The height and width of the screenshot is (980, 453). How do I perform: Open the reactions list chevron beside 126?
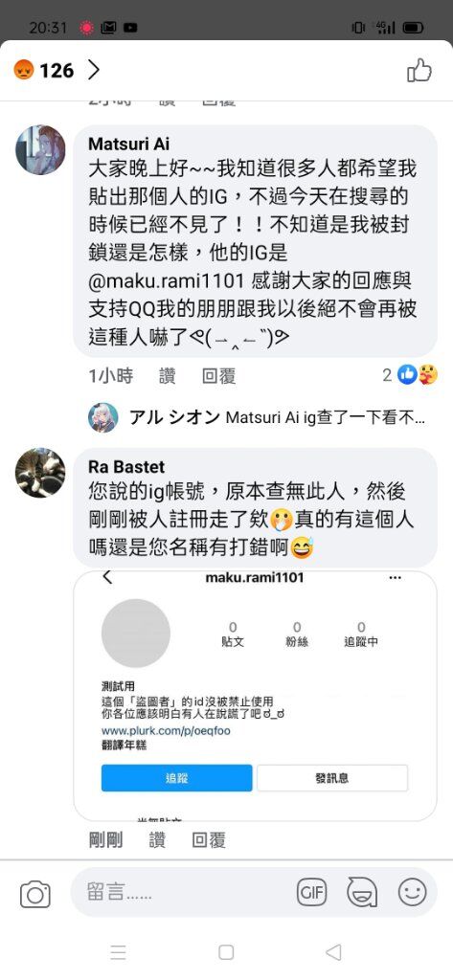93,70
